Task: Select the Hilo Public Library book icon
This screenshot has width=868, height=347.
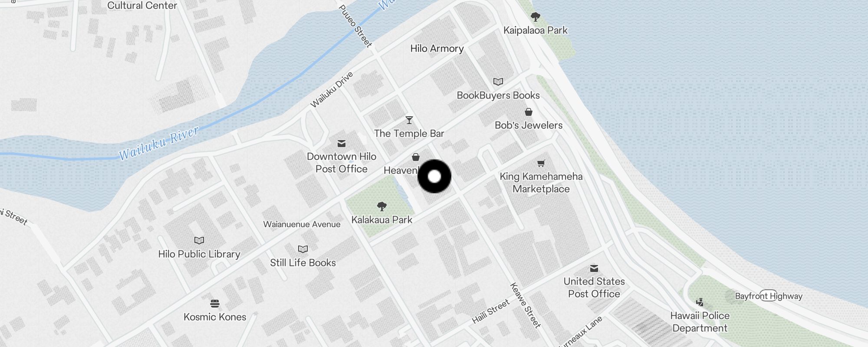Action: pyautogui.click(x=199, y=240)
